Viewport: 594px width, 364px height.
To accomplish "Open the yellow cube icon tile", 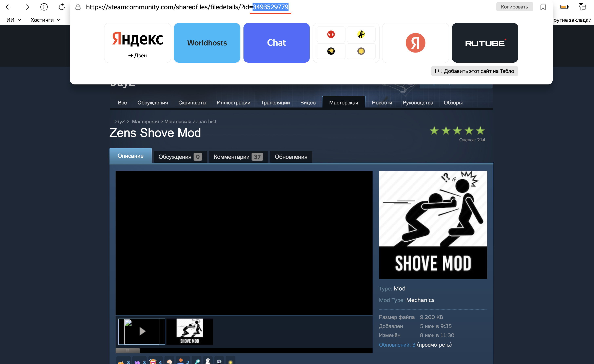I will point(361,51).
